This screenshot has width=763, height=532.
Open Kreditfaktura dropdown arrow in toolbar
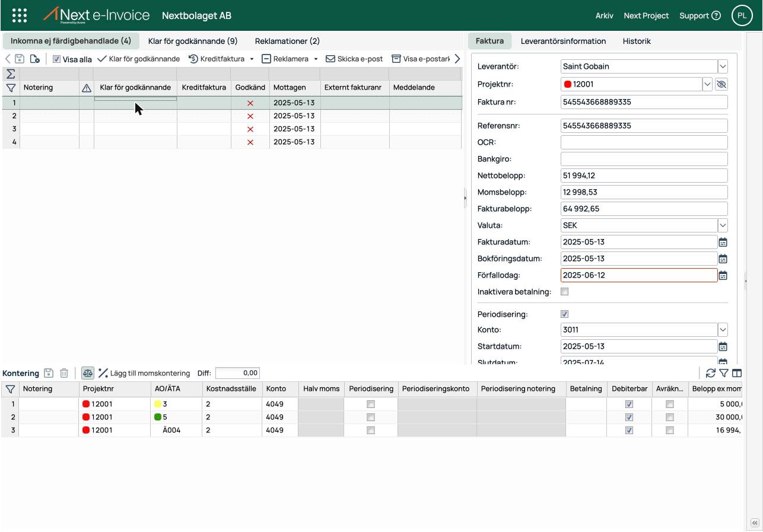pyautogui.click(x=252, y=59)
